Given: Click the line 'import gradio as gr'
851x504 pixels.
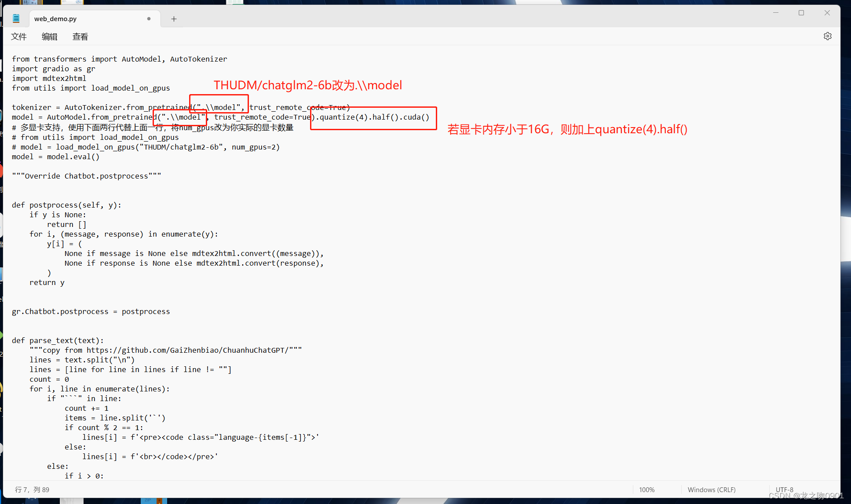Looking at the screenshot, I should [53, 69].
